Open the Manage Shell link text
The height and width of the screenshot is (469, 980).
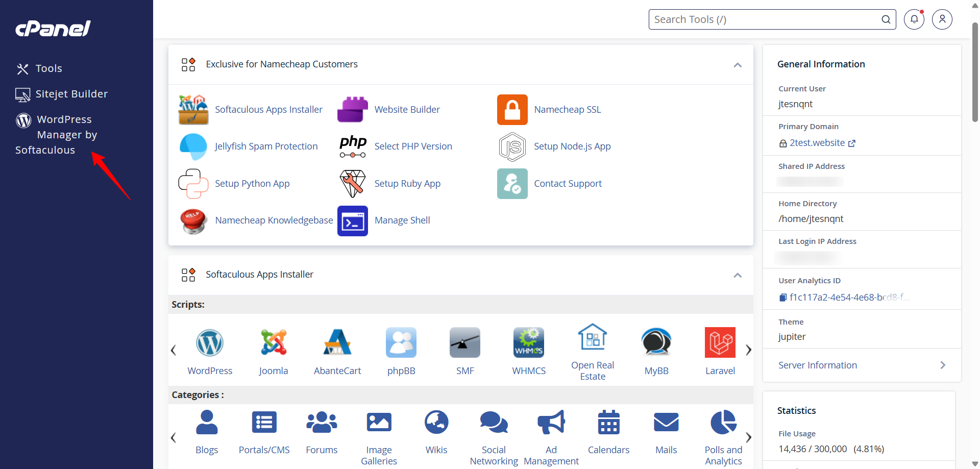tap(402, 220)
